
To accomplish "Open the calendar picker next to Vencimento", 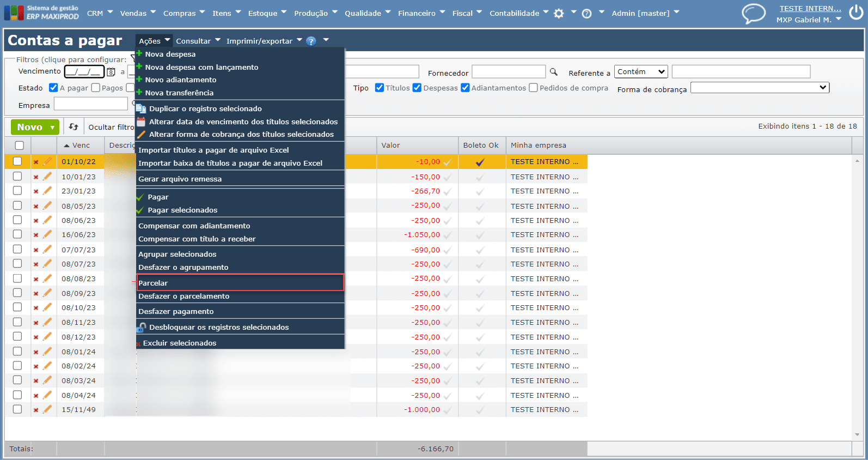I will [111, 72].
